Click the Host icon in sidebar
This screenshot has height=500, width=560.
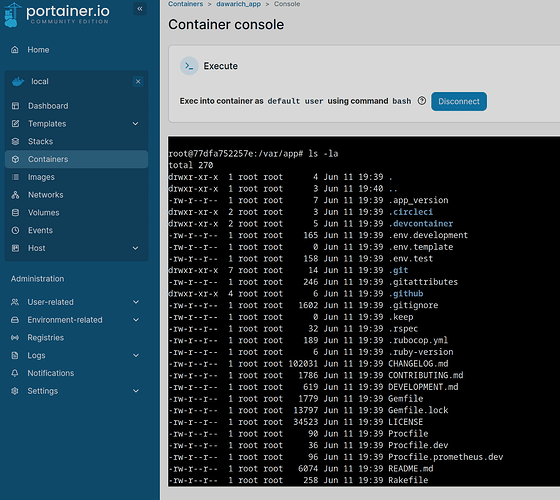coord(15,248)
